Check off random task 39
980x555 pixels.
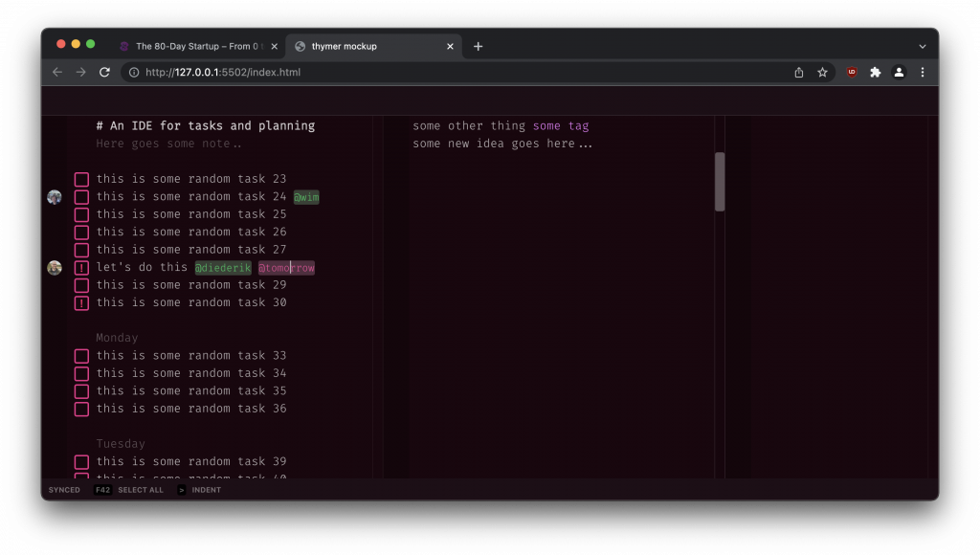(81, 462)
